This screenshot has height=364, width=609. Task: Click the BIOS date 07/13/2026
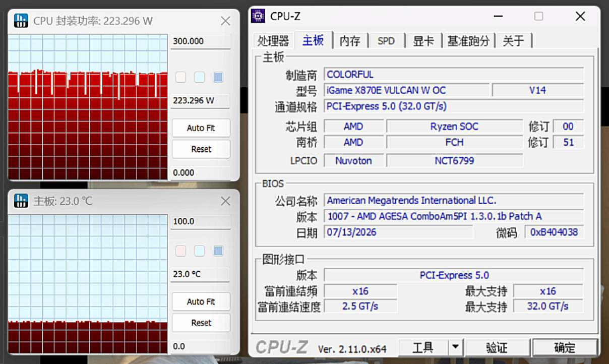tap(398, 232)
